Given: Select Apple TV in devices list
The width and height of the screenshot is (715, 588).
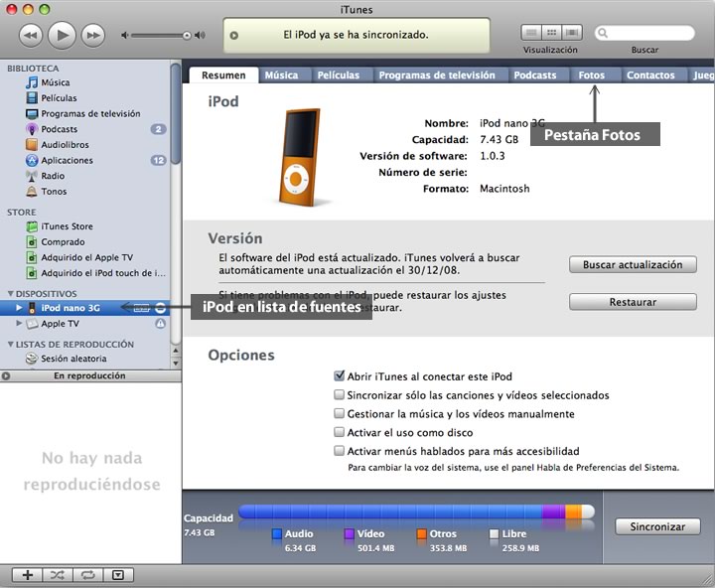Looking at the screenshot, I should [60, 324].
